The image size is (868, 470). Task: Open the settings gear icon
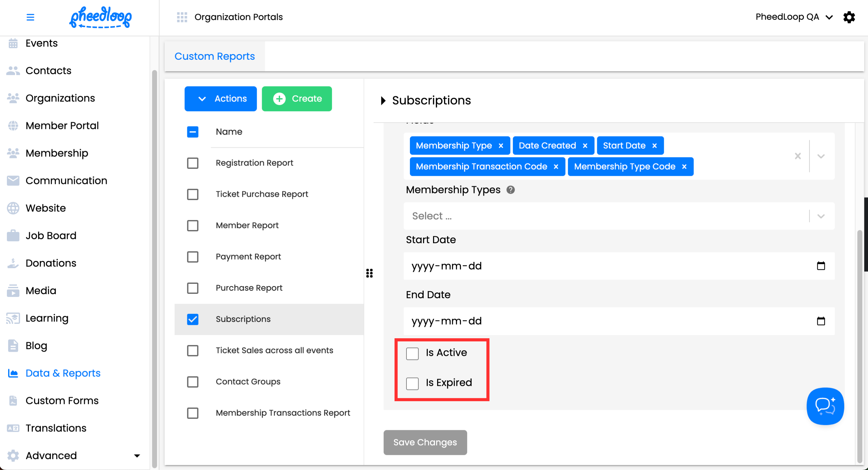pos(849,17)
